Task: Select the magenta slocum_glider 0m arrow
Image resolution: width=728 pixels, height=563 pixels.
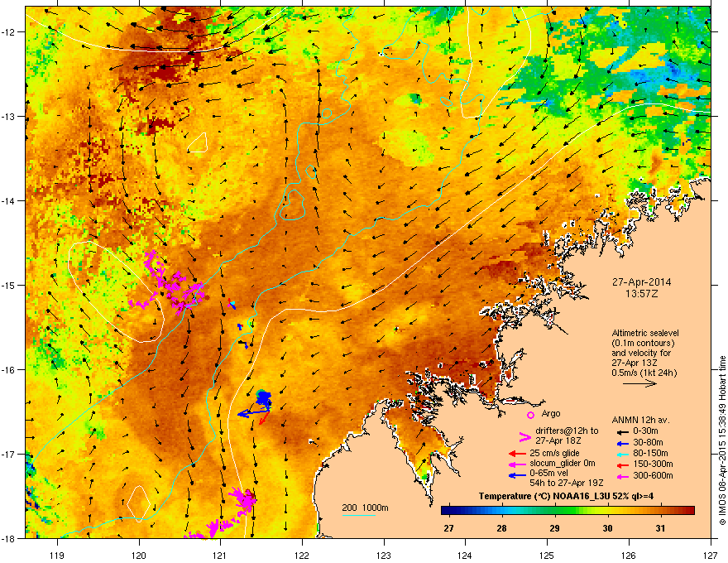Action: pyautogui.click(x=517, y=464)
